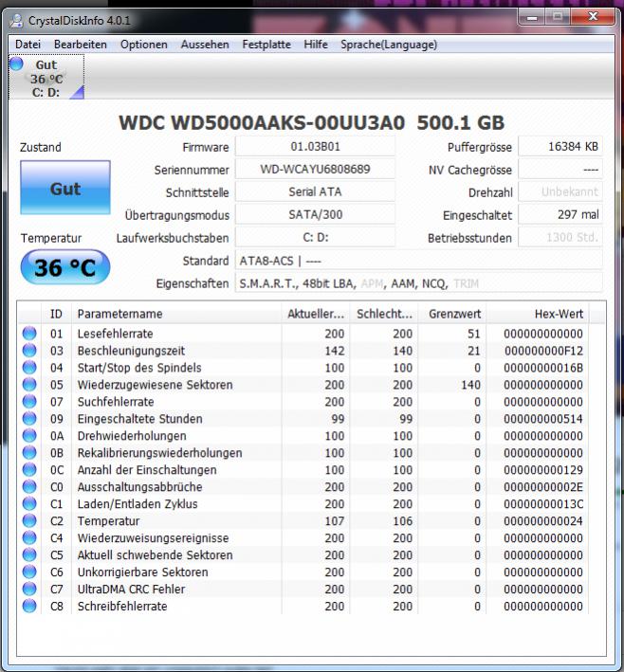The image size is (624, 672).
Task: Click the status orb for Eingeschaltete Stunden
Action: [x=29, y=418]
